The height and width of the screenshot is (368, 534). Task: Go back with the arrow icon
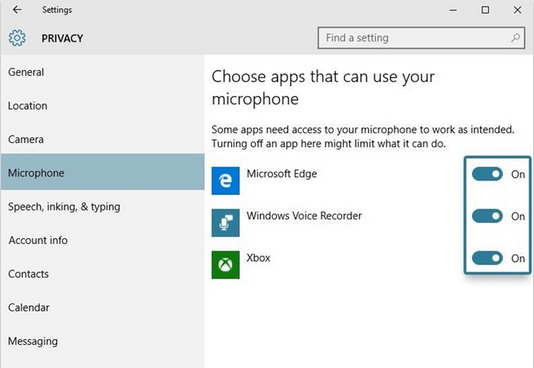17,10
